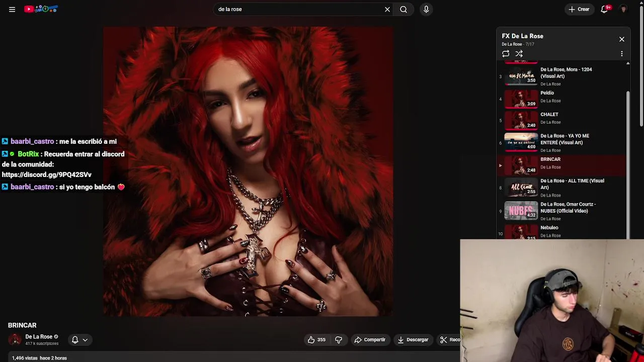This screenshot has height=362, width=644.
Task: Click play indicator beside BRINCAR row
Action: [500, 165]
